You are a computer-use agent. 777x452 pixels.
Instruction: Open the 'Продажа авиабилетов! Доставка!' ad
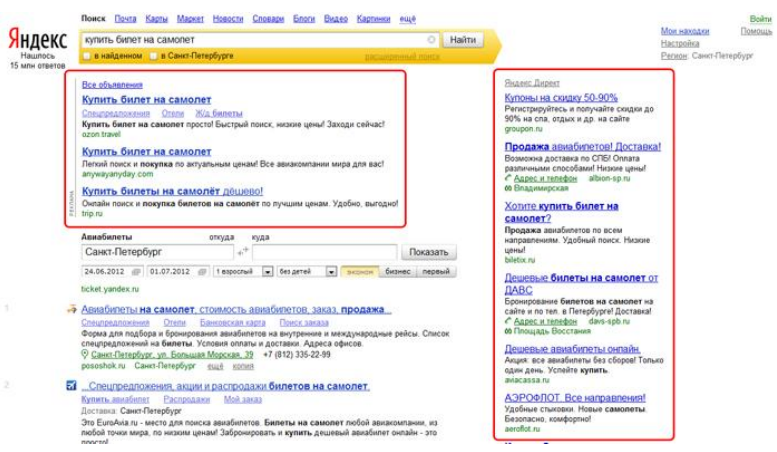pyautogui.click(x=583, y=147)
